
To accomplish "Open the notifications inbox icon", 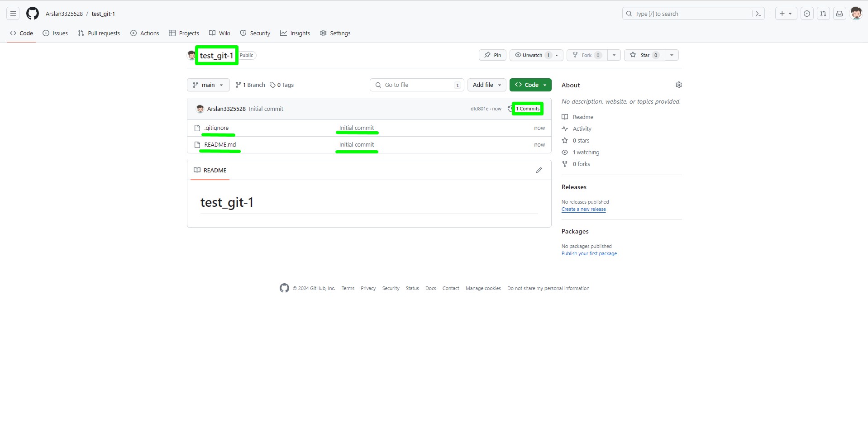I will 839,14.
